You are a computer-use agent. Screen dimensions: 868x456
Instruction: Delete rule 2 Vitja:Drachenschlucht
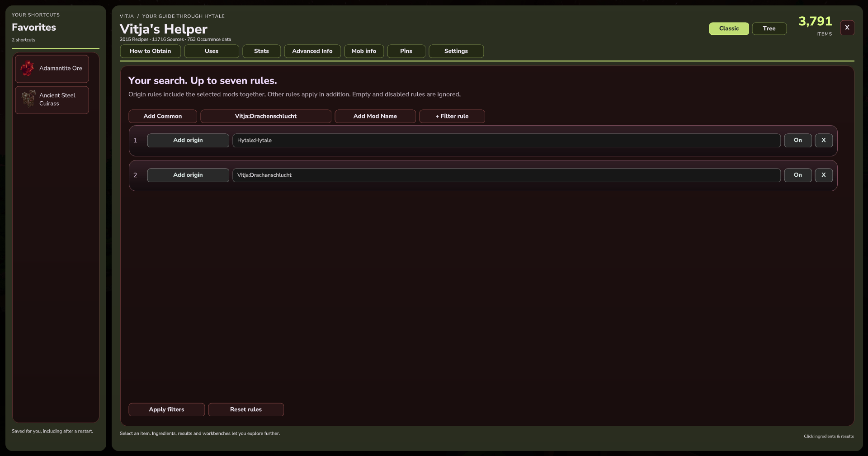(824, 175)
